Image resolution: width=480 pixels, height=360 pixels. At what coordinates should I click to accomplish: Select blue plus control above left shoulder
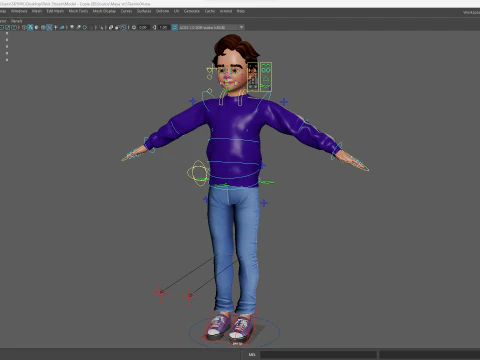click(x=193, y=101)
